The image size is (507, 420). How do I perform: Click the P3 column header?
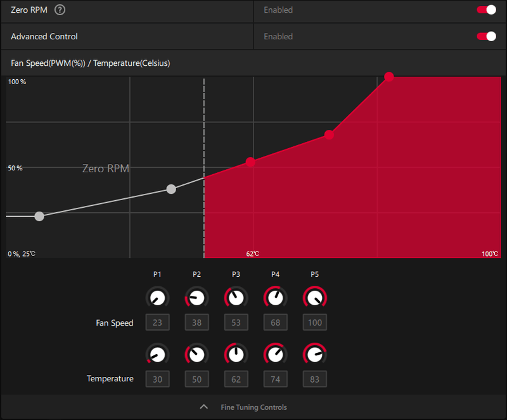(x=236, y=274)
